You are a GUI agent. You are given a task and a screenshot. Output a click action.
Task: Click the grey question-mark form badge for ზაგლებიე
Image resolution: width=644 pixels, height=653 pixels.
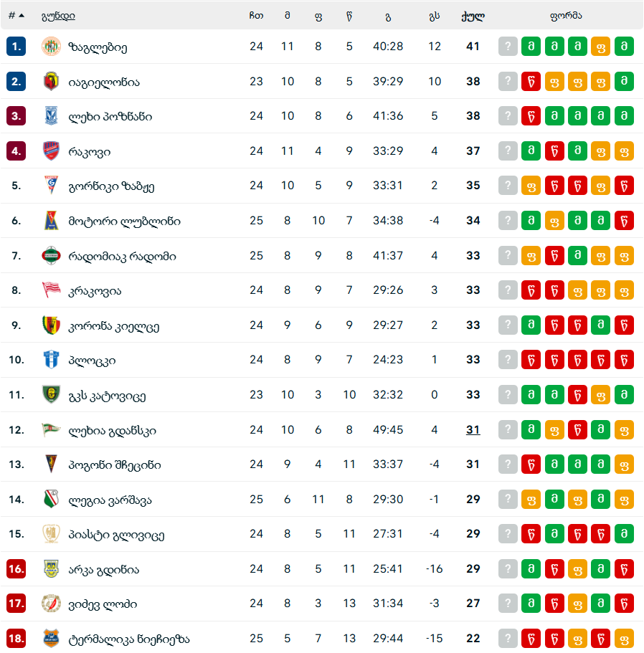508,47
